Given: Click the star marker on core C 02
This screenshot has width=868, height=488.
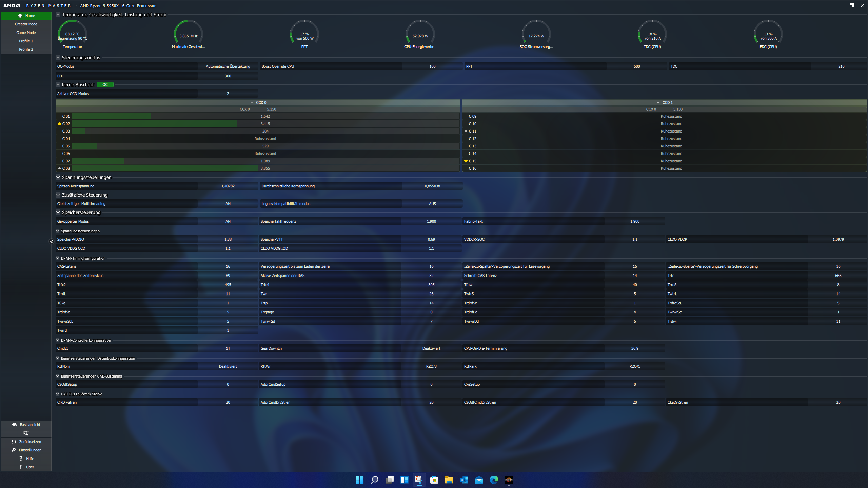Looking at the screenshot, I should tap(59, 124).
